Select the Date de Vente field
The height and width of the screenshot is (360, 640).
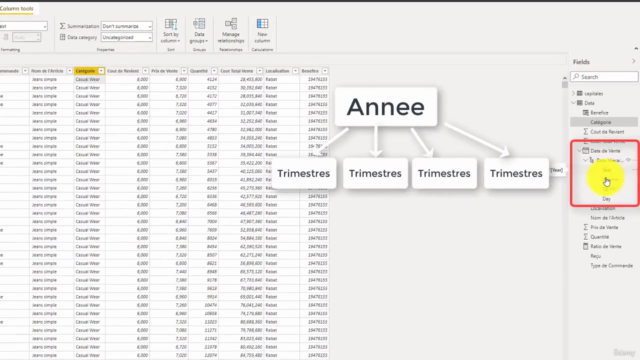[x=605, y=151]
